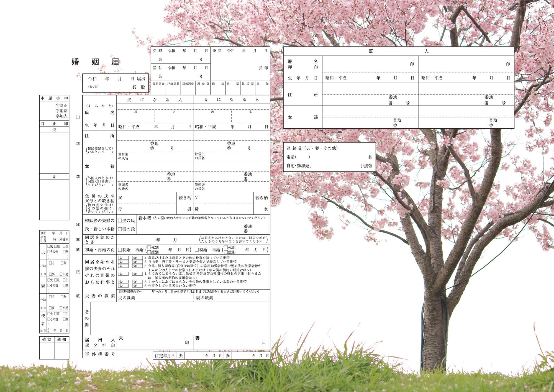The width and height of the screenshot is (554, 392).
Task: Check 有 in the husband's 不受理 row
Action: point(50,263)
